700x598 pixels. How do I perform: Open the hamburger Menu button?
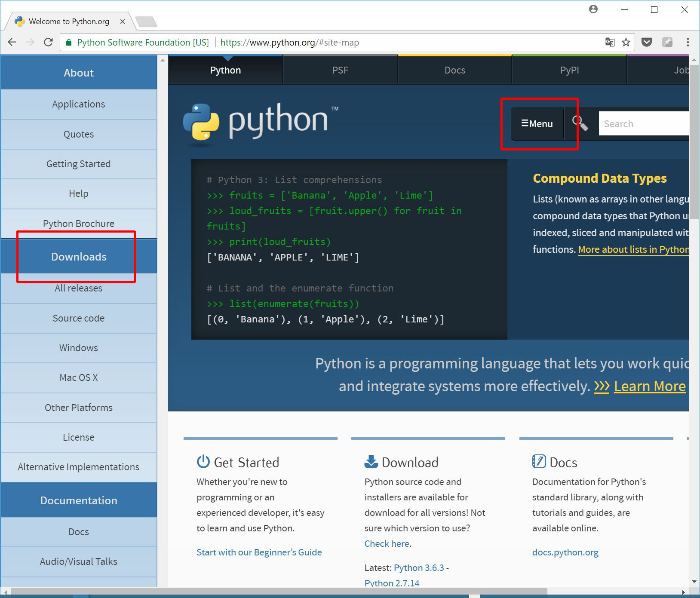(537, 124)
